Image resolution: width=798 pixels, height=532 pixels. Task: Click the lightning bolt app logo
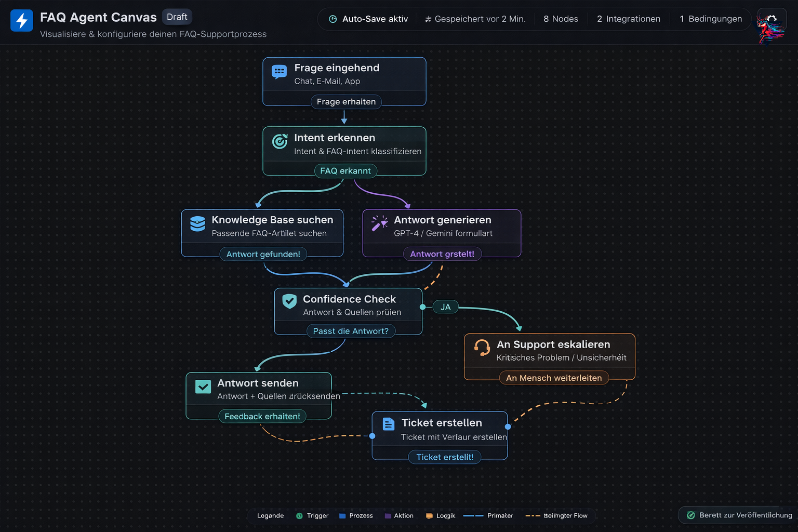[22, 21]
